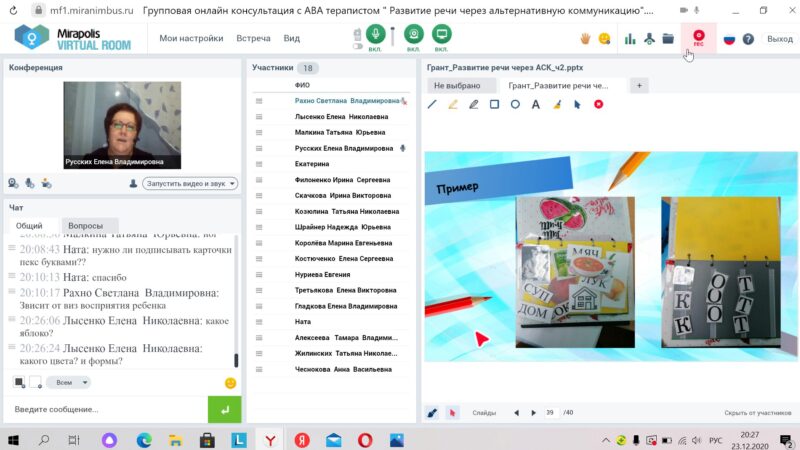The height and width of the screenshot is (450, 800).
Task: Toggle the microphone button in top toolbar
Action: point(375,34)
